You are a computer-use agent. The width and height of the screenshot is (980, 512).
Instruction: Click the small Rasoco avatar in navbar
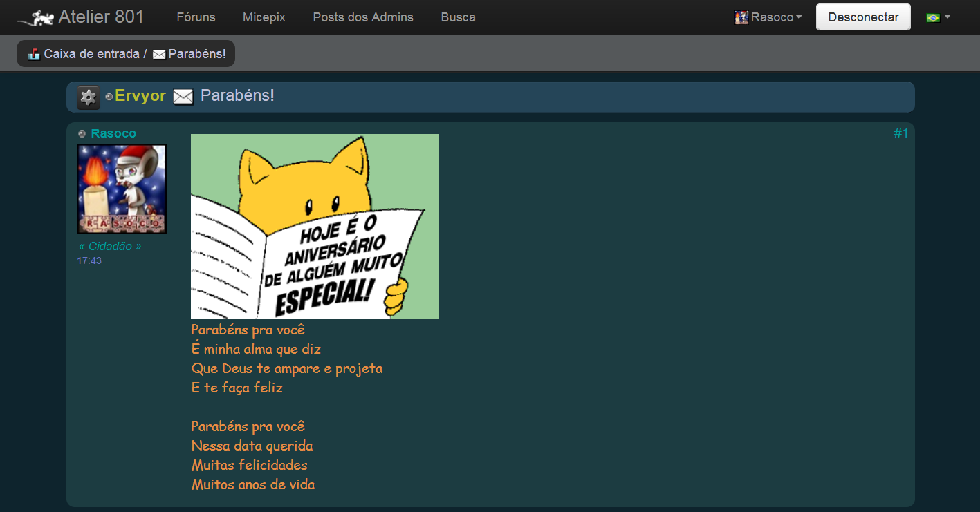click(x=741, y=18)
